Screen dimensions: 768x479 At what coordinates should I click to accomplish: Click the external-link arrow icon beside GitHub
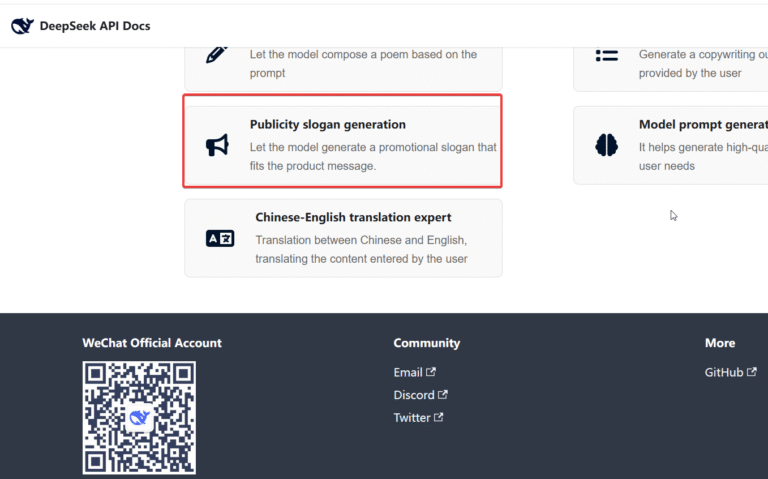(x=752, y=372)
